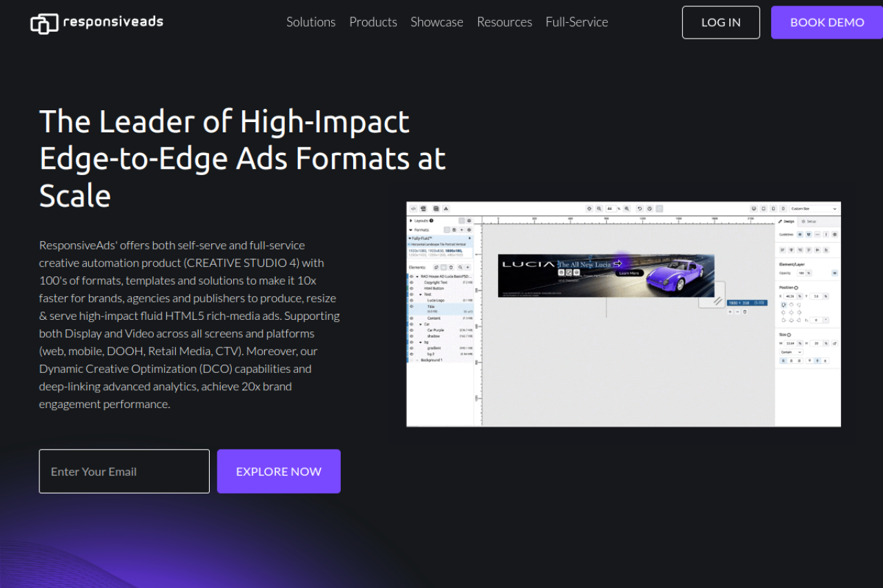Click the EXPLORE NOW button
Image resolution: width=883 pixels, height=588 pixels.
(279, 472)
